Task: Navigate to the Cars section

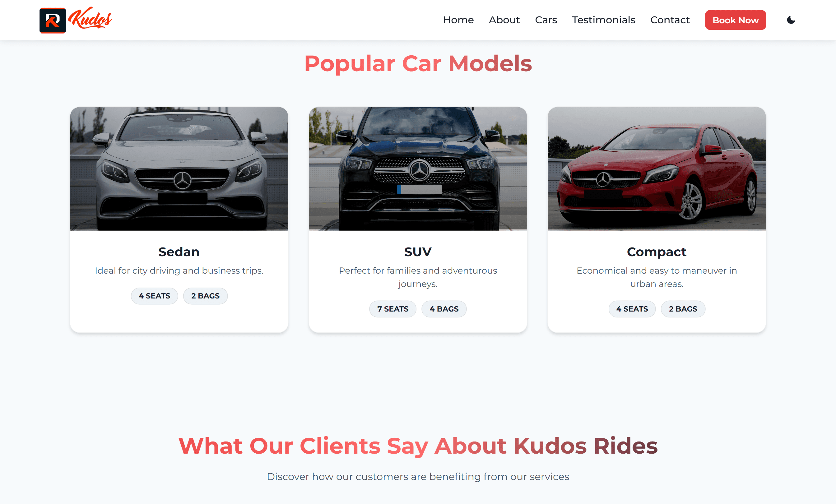Action: 546,20
